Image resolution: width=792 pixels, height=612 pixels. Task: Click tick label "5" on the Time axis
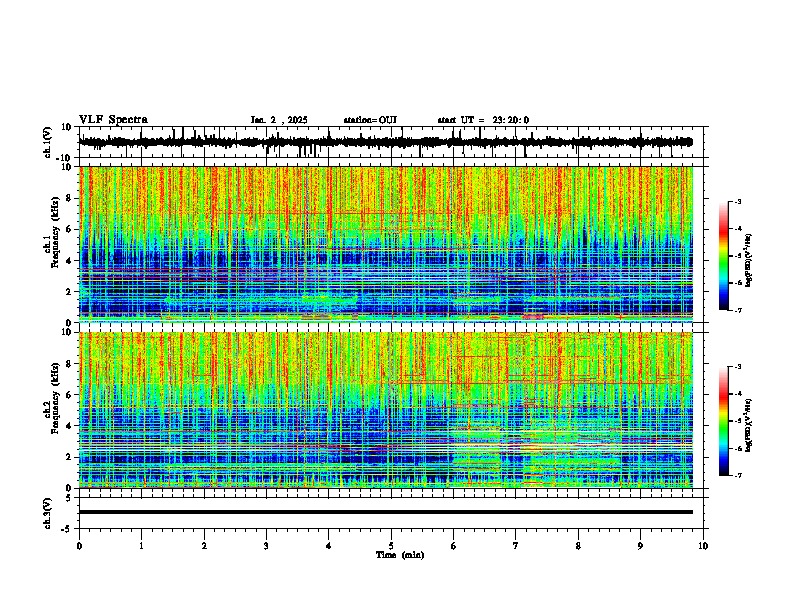tap(391, 546)
